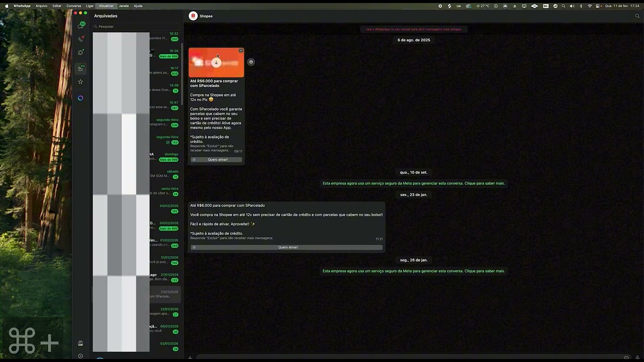Open the Ligar menu
The height and width of the screenshot is (362, 644).
(x=90, y=6)
